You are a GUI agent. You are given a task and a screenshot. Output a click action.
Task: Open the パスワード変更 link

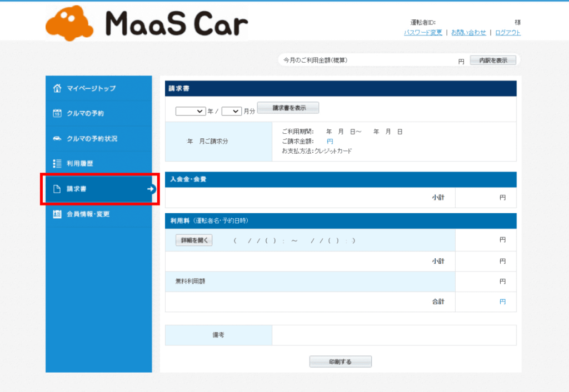[x=423, y=33]
